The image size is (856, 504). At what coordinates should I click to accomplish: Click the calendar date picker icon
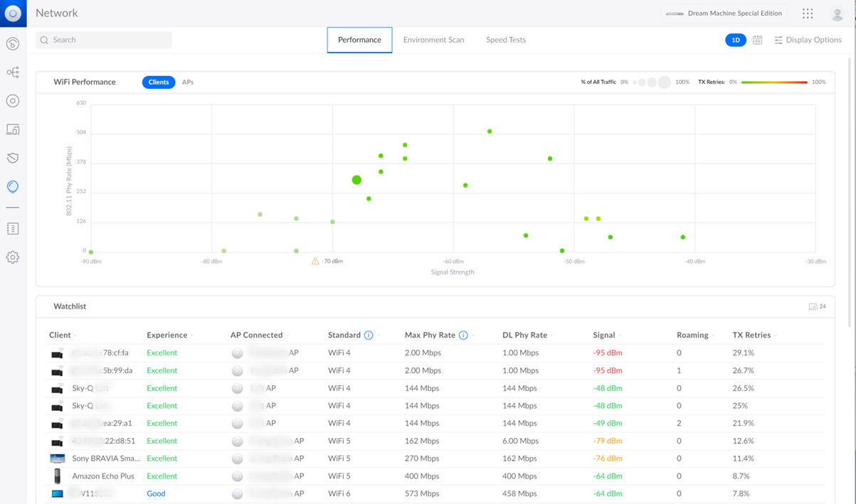757,41
